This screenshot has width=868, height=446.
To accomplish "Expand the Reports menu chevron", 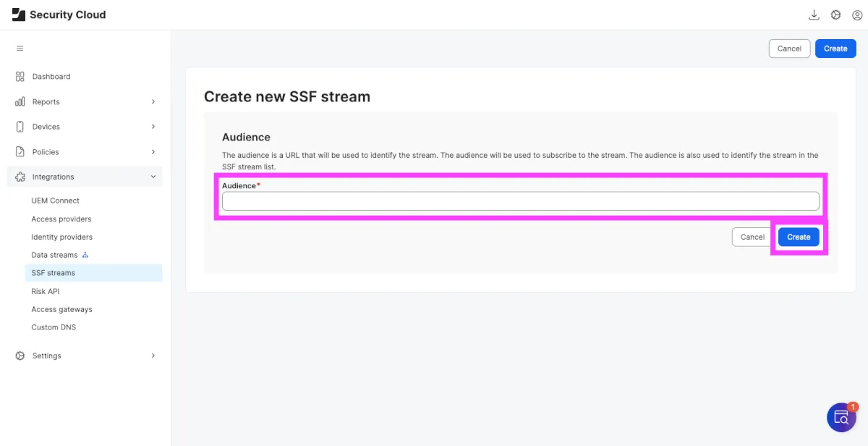I will [x=153, y=102].
